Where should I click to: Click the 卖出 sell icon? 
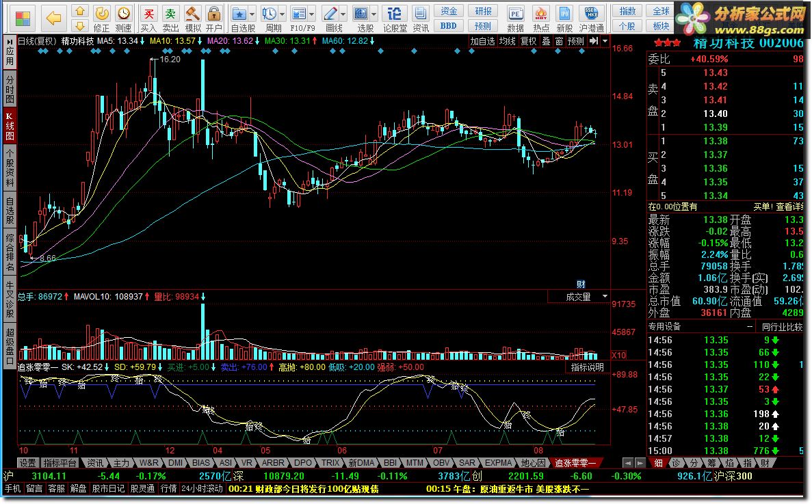170,18
